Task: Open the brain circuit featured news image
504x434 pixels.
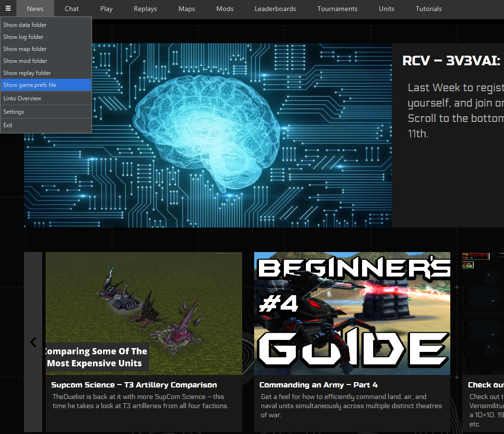Action: coord(208,135)
